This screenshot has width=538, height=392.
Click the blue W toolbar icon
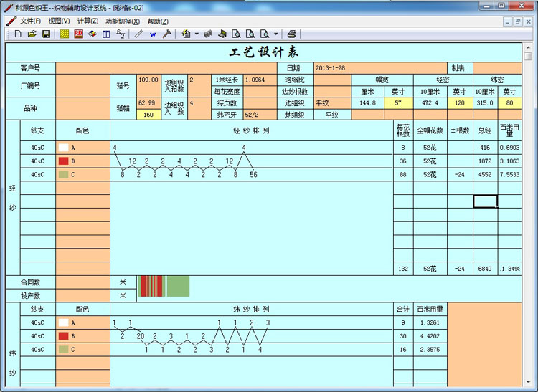tap(153, 34)
